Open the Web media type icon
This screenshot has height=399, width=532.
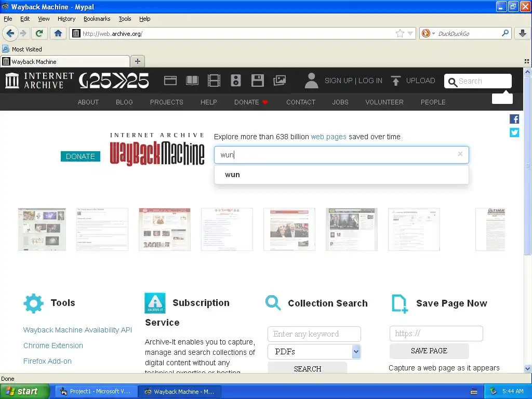(x=170, y=81)
